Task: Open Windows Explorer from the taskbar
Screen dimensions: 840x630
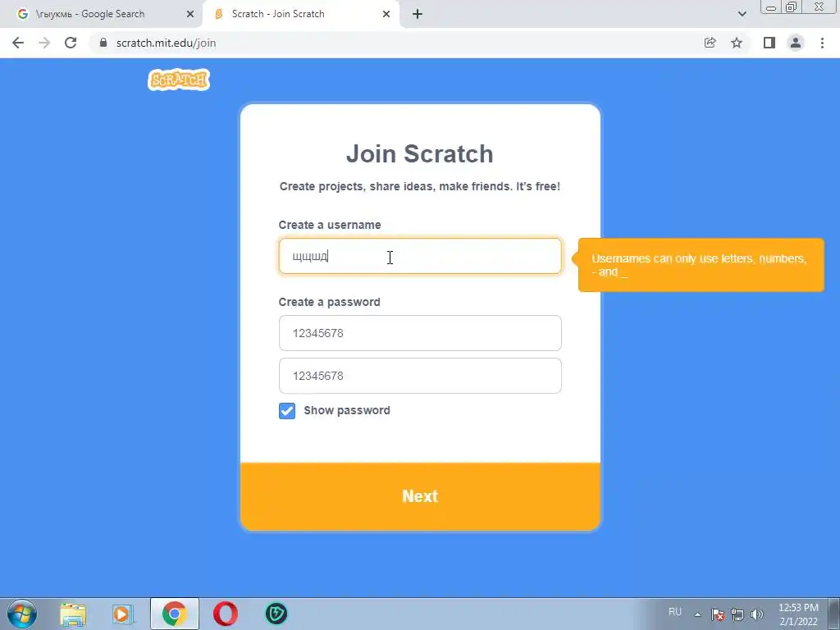Action: [x=73, y=614]
